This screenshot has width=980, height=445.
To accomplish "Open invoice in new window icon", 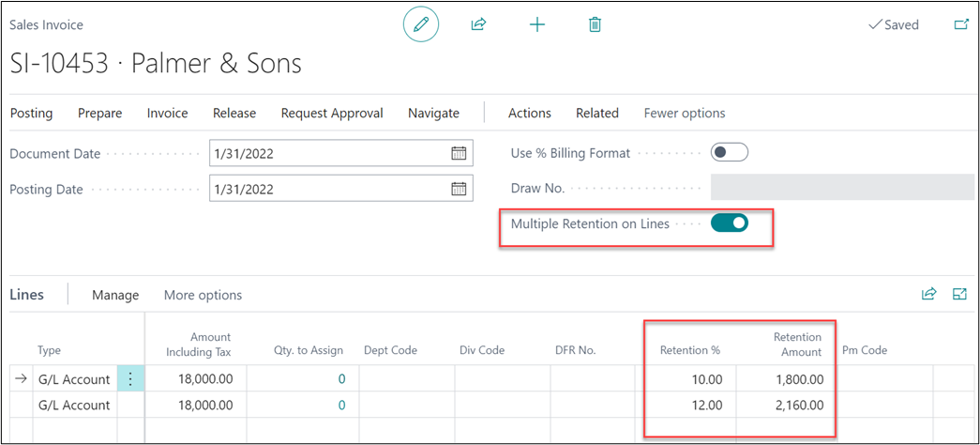I will [x=961, y=24].
